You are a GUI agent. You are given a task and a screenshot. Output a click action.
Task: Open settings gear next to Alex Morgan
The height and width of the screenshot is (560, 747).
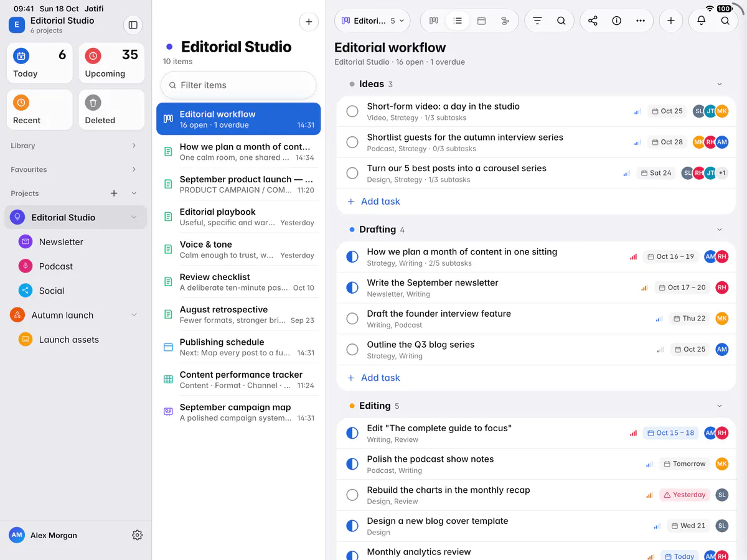(138, 535)
